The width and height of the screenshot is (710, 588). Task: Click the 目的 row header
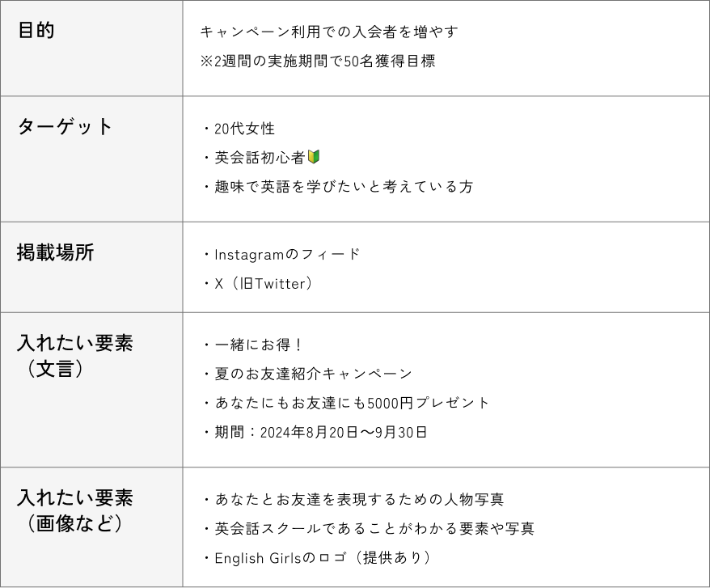pyautogui.click(x=36, y=31)
